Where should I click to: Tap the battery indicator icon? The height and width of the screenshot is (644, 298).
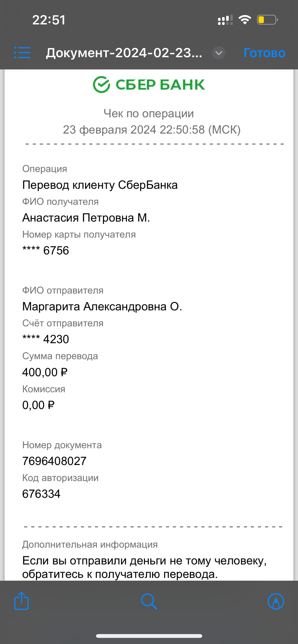(267, 20)
